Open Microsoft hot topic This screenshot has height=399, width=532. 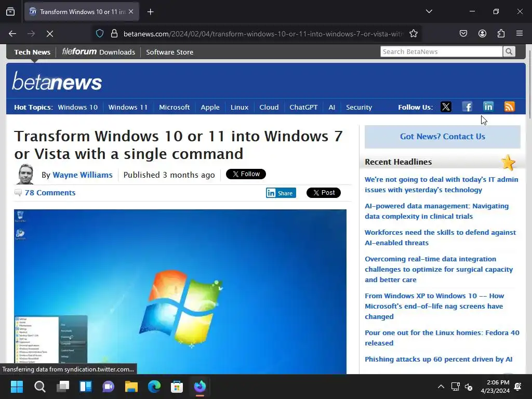coord(175,107)
